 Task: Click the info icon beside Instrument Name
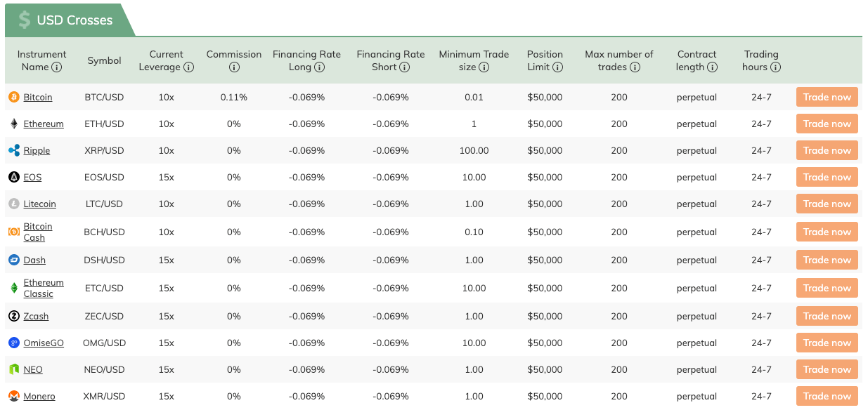[x=57, y=67]
